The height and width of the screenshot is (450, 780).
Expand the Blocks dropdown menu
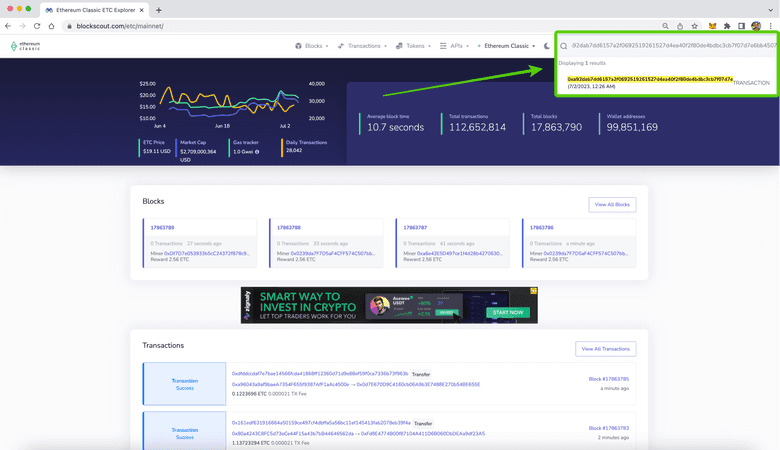(311, 46)
